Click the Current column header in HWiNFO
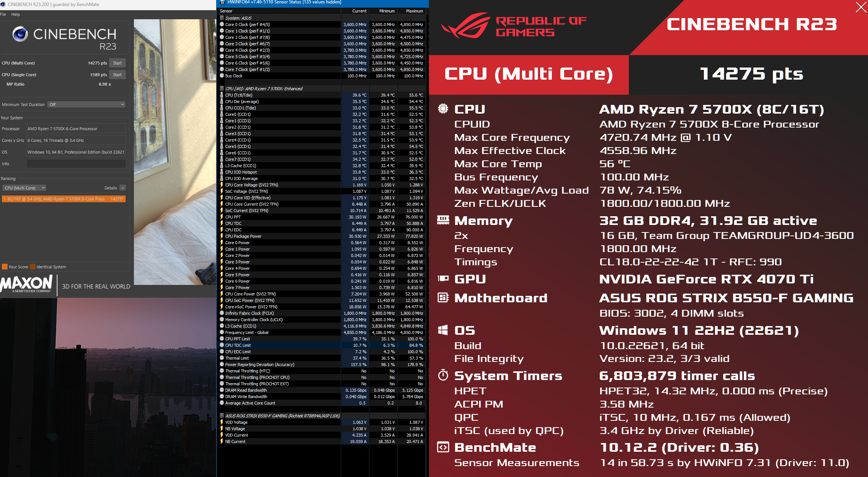This screenshot has width=868, height=477. click(x=355, y=11)
